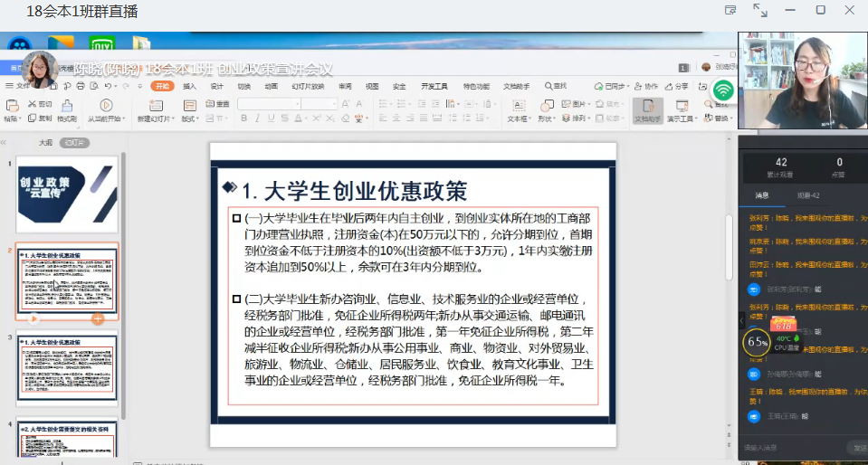Click the green Wi-Fi floating icon
868x465 pixels.
(x=723, y=90)
